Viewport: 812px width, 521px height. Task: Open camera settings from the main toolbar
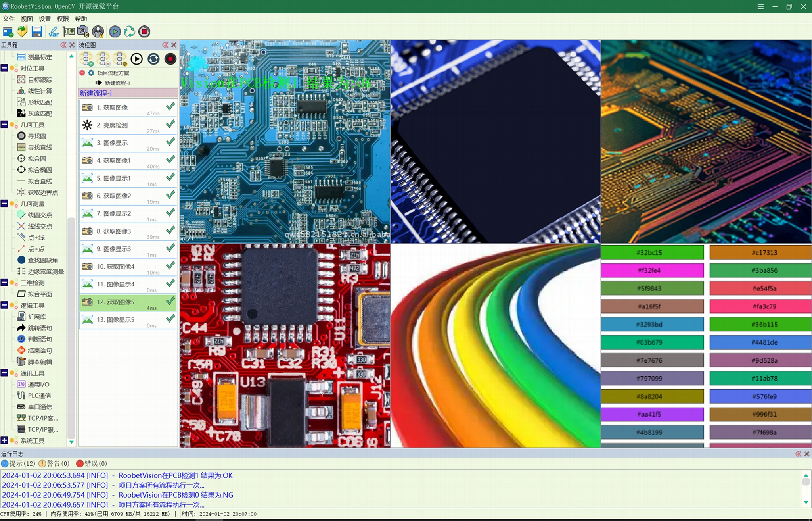(x=83, y=31)
